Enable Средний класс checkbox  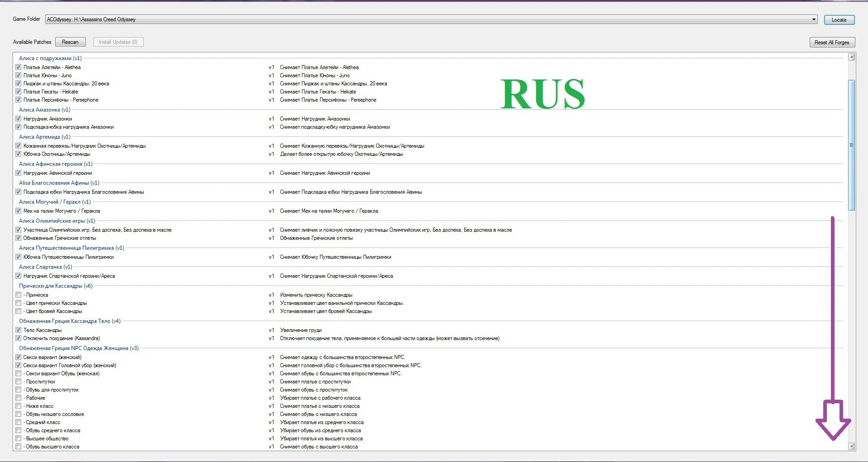19,422
